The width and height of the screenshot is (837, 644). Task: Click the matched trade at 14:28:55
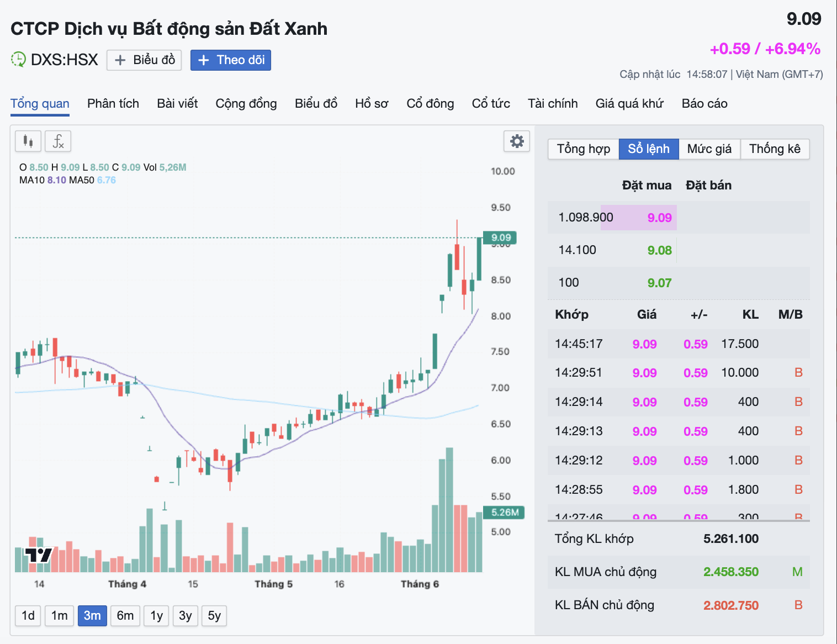tap(679, 490)
